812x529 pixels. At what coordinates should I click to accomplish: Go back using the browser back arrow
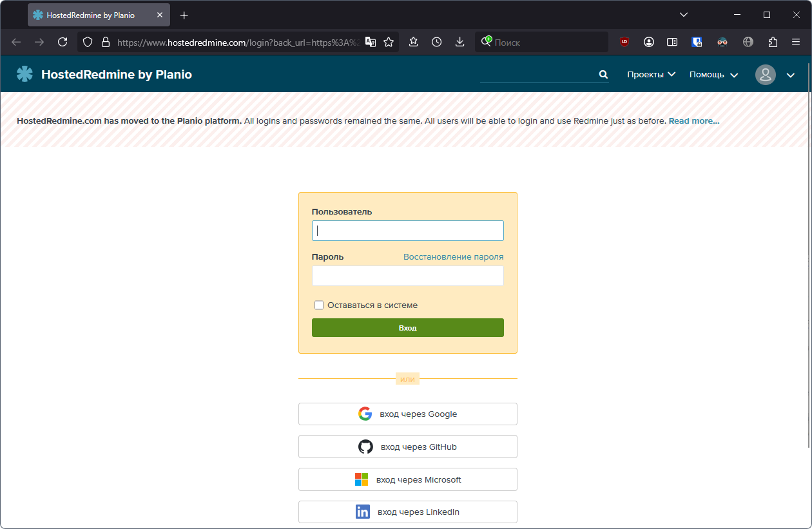[16, 42]
